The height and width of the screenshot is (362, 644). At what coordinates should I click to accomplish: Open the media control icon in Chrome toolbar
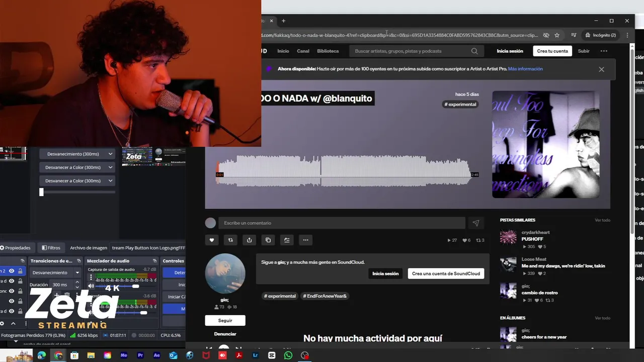click(574, 35)
